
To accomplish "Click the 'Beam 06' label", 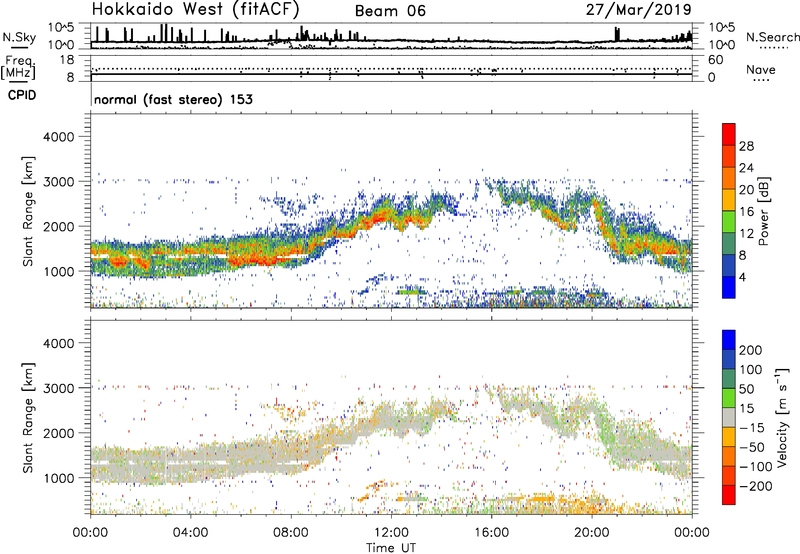I will coord(390,11).
